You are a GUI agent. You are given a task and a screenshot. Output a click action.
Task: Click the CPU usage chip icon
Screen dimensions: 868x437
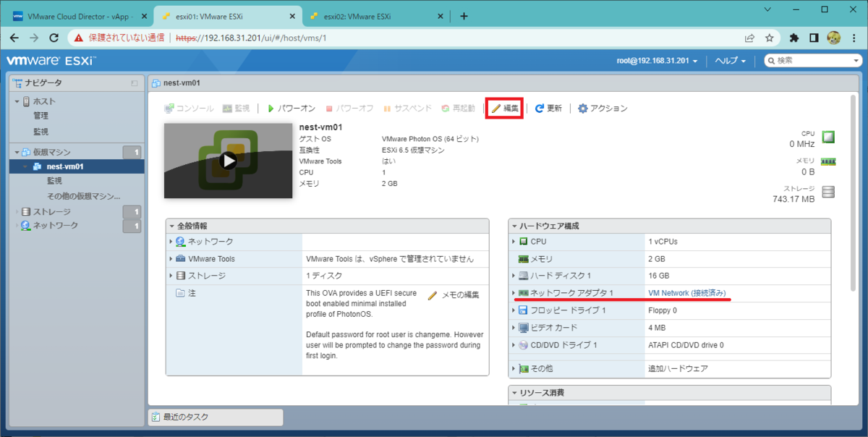[829, 137]
